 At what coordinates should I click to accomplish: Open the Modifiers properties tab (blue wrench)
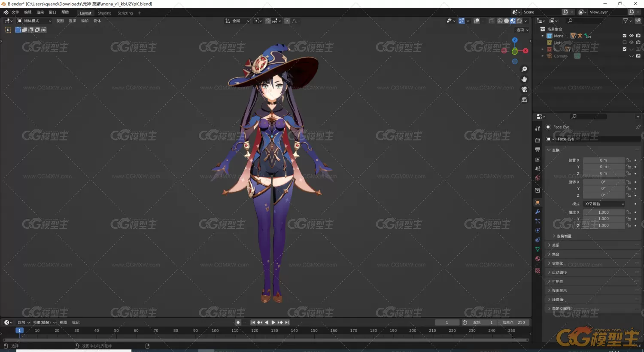(538, 211)
